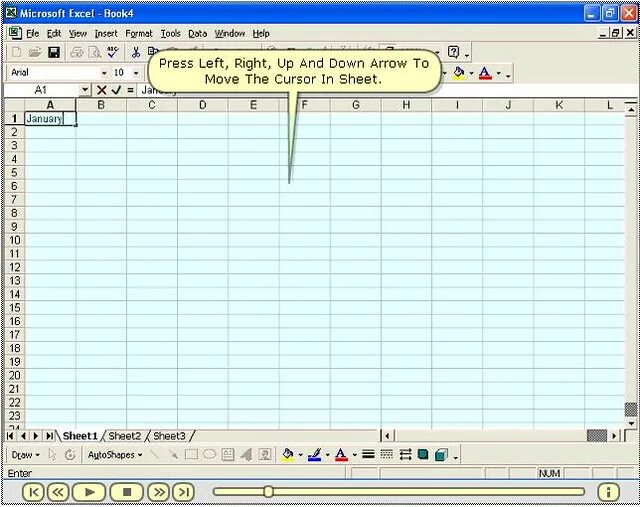
Task: Click the 3-D style icon in Drawing toolbar
Action: 442,454
